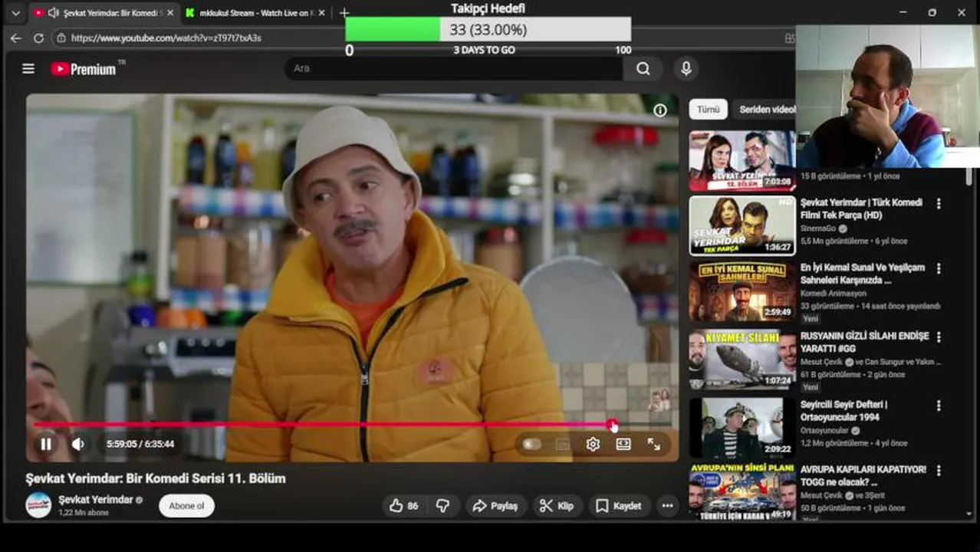Viewport: 980px width, 552px height.
Task: Open player settings gear
Action: (593, 444)
